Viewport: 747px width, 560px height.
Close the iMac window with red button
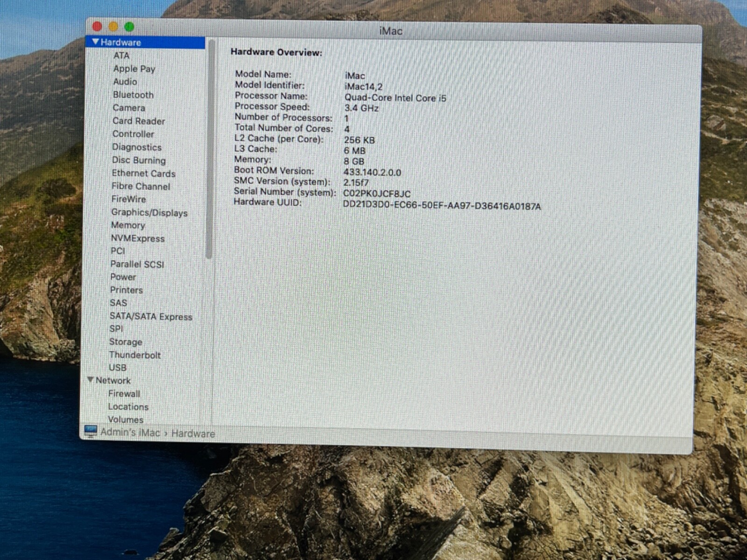tap(98, 27)
